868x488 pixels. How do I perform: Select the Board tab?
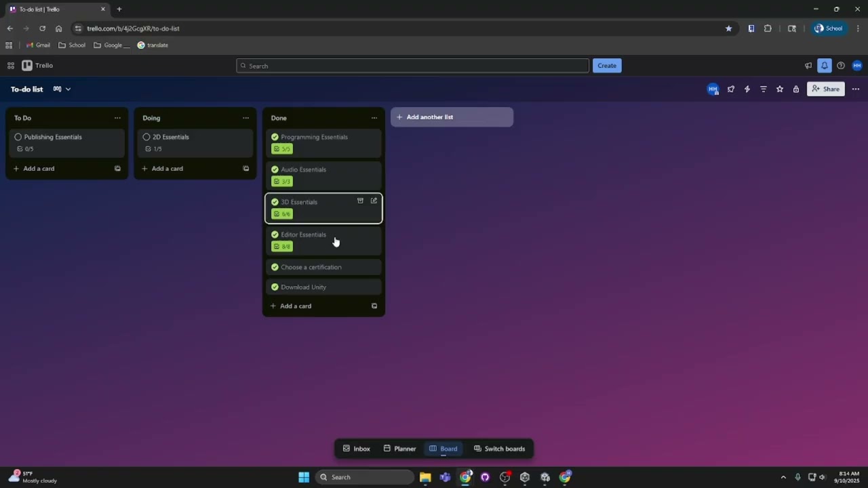[443, 449]
